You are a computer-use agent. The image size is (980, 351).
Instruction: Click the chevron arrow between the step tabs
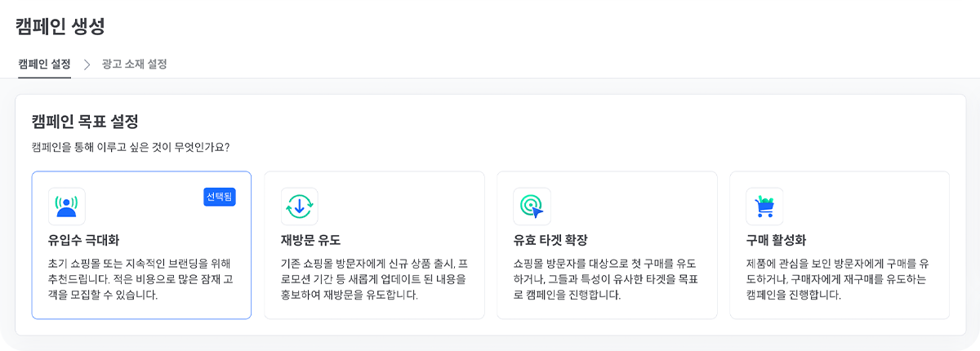(87, 64)
